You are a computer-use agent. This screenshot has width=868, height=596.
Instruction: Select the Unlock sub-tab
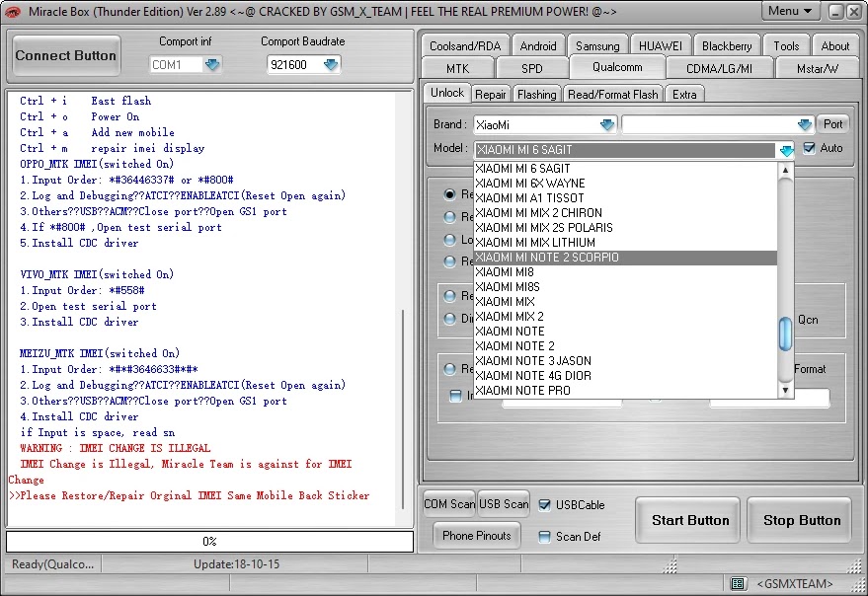pyautogui.click(x=447, y=93)
